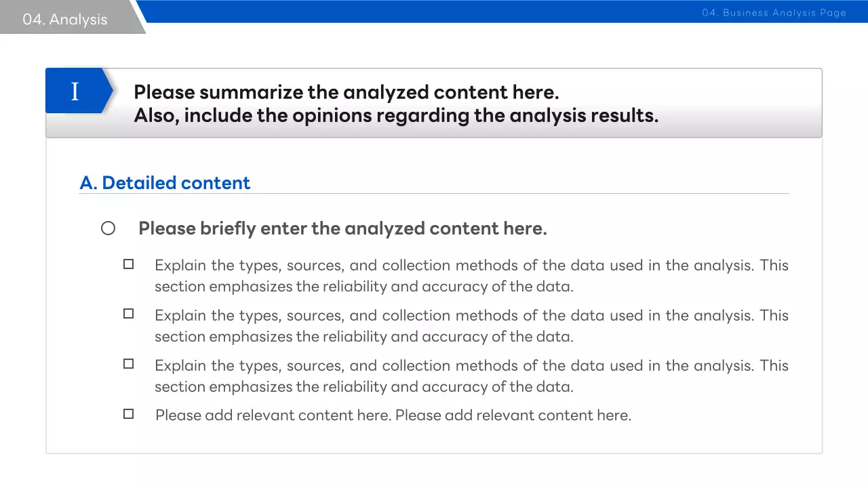Check the second square bullet in the list
868x488 pixels.
[x=128, y=314]
